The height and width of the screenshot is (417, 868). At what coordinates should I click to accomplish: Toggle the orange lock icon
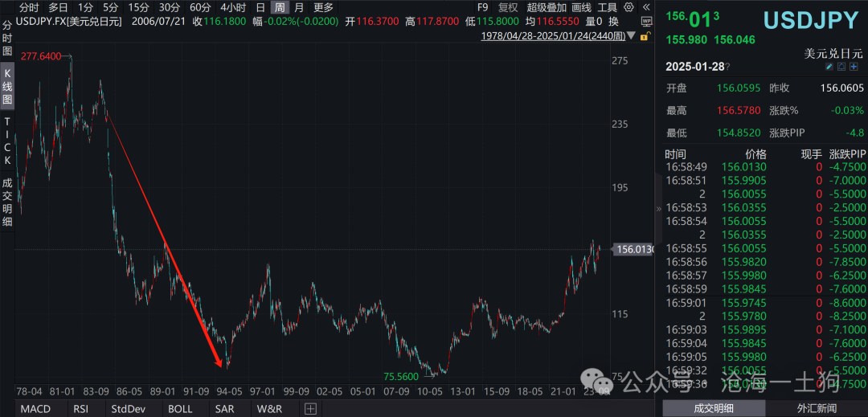tap(646, 36)
